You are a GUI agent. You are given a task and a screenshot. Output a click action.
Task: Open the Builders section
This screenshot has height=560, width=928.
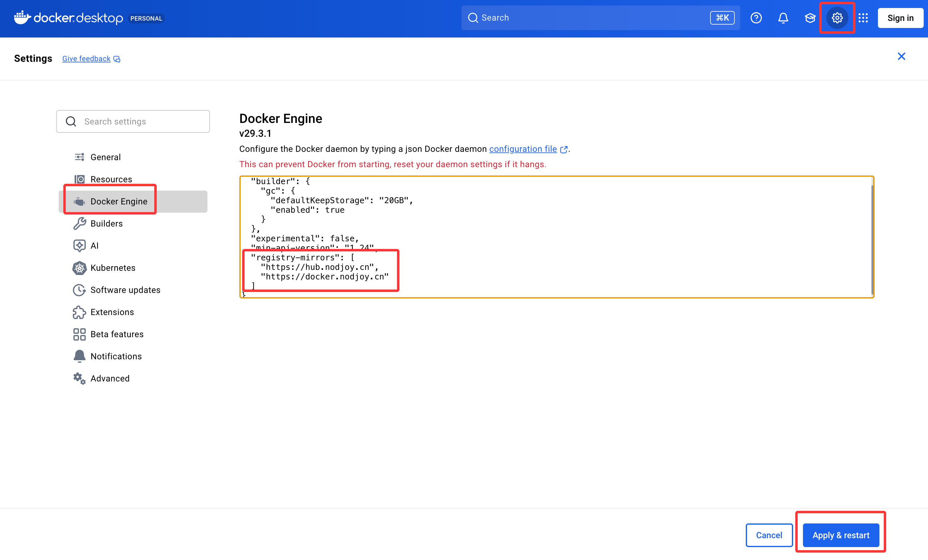(x=106, y=223)
